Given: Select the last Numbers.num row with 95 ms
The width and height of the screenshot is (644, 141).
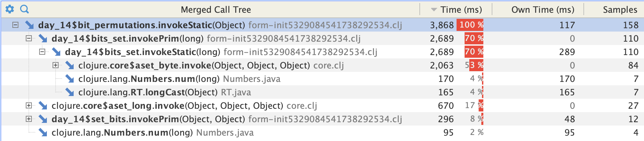Looking at the screenshot, I should point(152,133).
